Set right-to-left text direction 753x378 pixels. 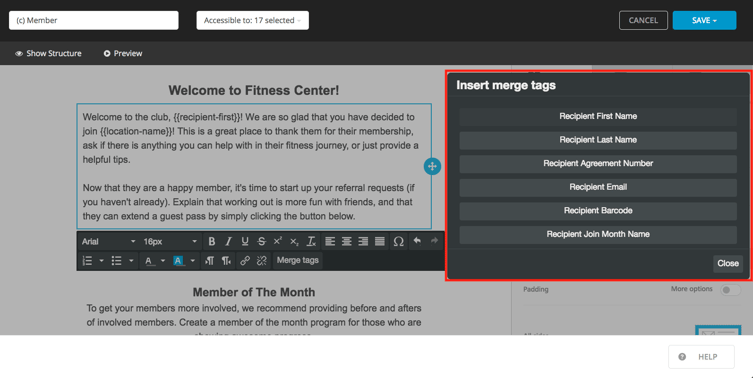(x=226, y=261)
